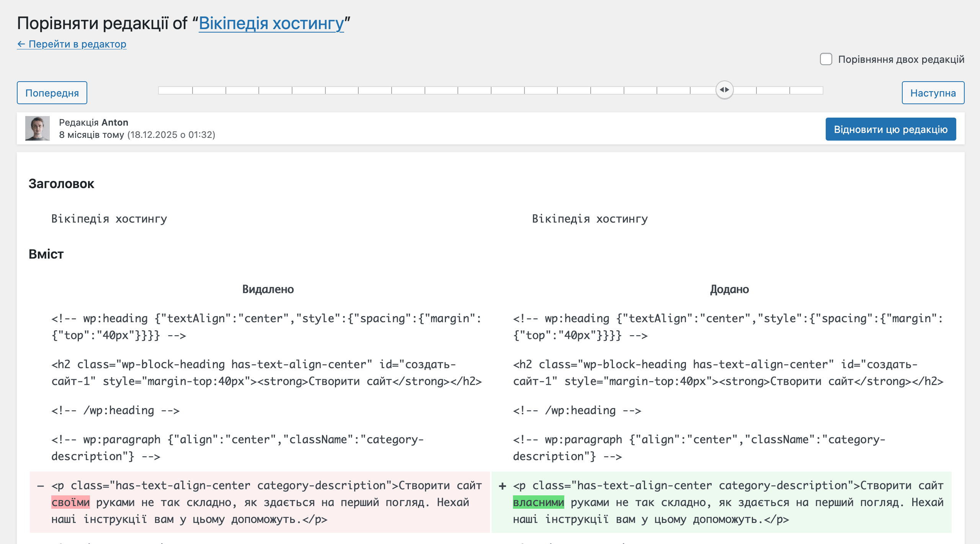Screen dimensions: 980x544
Task: Click the 'Заголовок' section heading
Action: click(x=61, y=184)
